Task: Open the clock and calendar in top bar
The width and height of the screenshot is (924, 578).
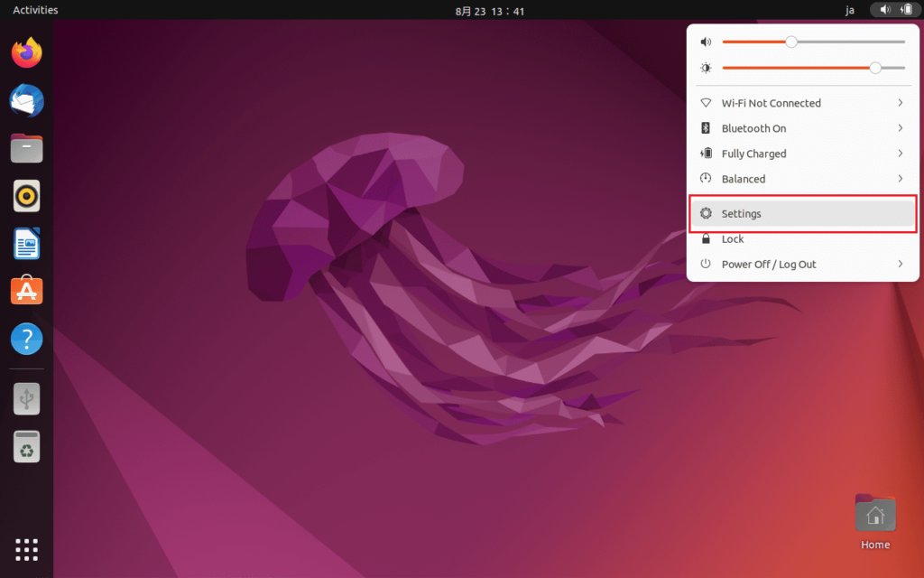Action: pyautogui.click(x=490, y=11)
